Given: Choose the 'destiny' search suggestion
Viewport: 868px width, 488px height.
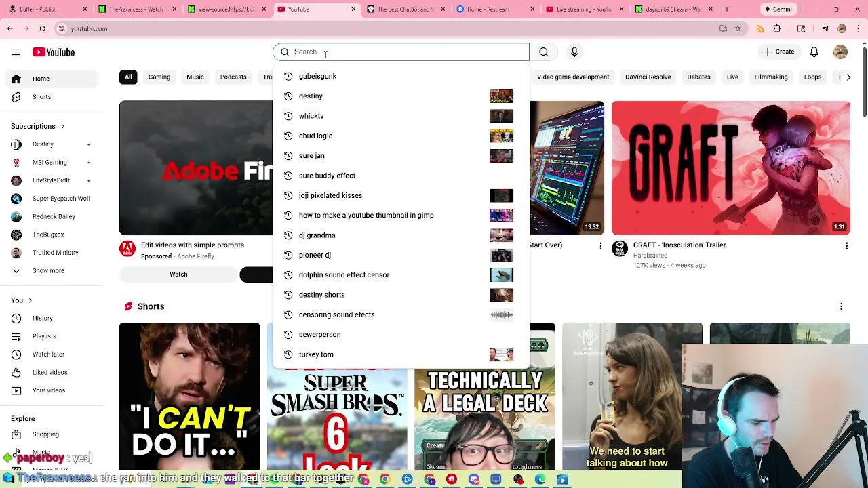Looking at the screenshot, I should point(401,96).
